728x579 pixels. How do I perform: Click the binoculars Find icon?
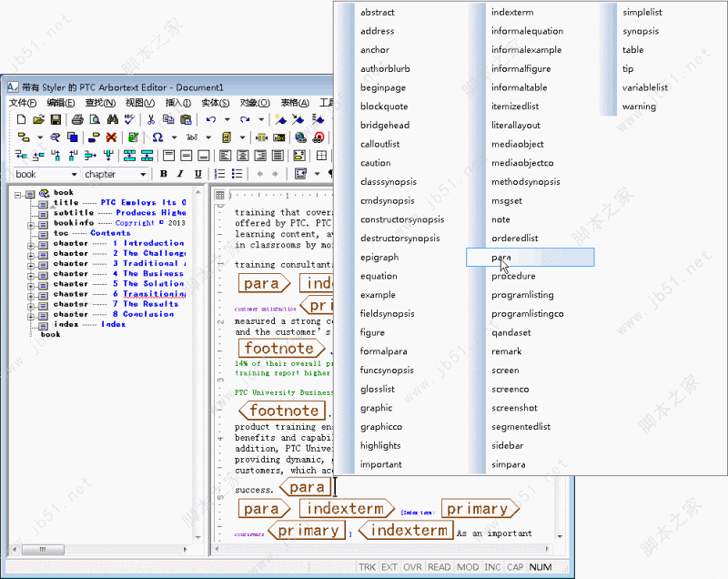click(x=112, y=120)
